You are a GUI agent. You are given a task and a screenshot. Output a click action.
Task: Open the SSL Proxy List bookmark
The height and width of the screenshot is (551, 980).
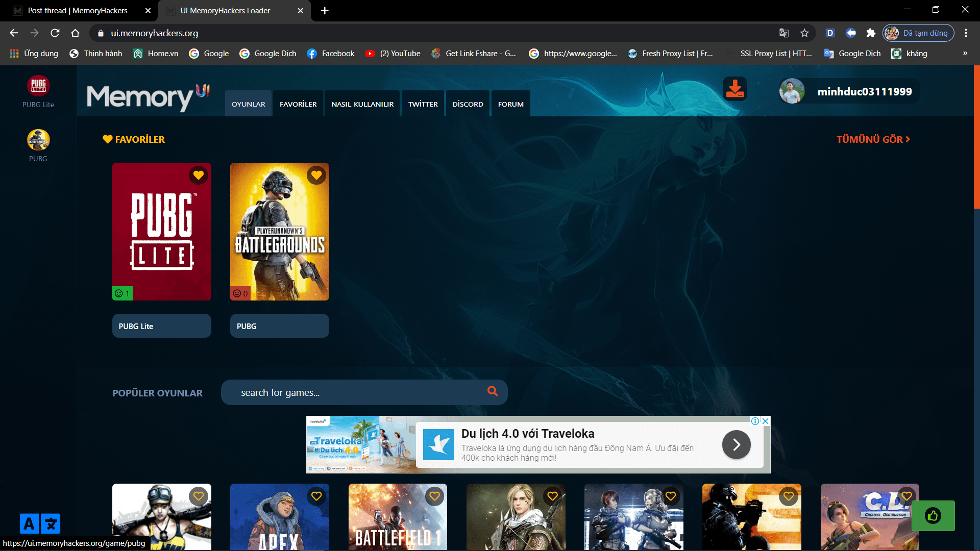(x=769, y=54)
